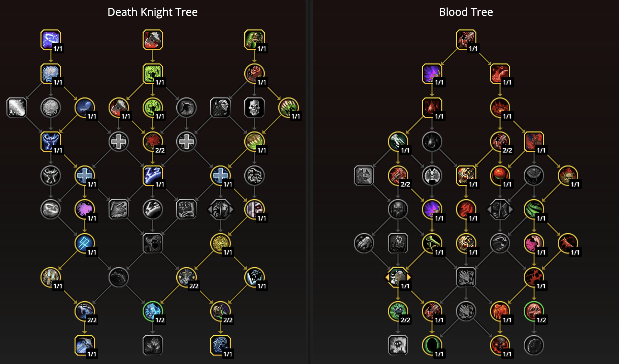This screenshot has height=364, width=619.
Task: Click the unlearned gray clenched fist talent
Action: 186,209
